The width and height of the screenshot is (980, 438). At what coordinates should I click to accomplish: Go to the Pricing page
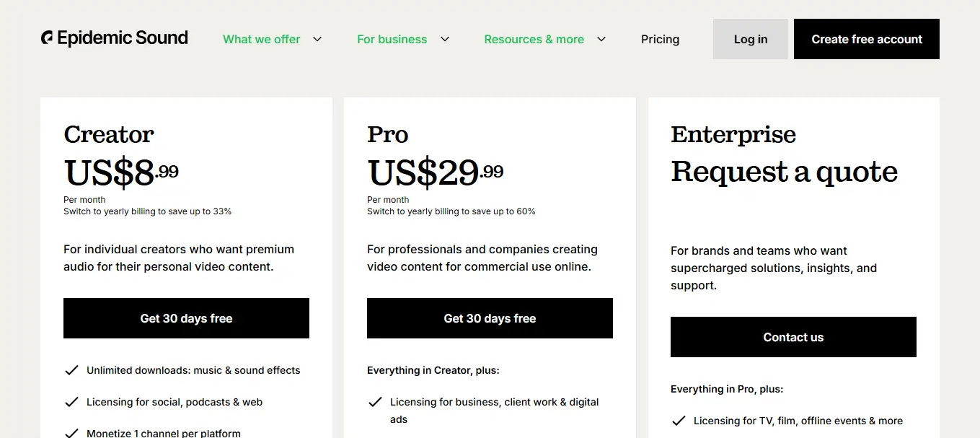660,39
